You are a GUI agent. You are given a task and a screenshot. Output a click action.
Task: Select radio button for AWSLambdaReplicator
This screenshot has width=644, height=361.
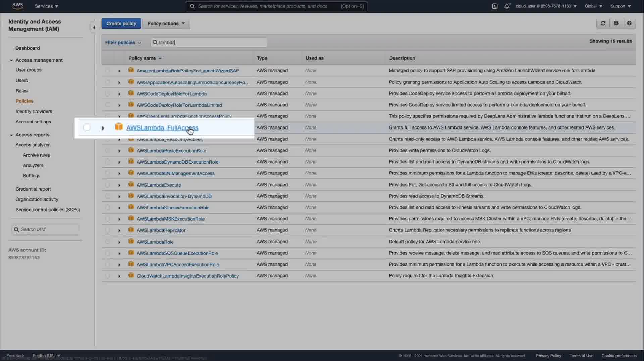(107, 230)
